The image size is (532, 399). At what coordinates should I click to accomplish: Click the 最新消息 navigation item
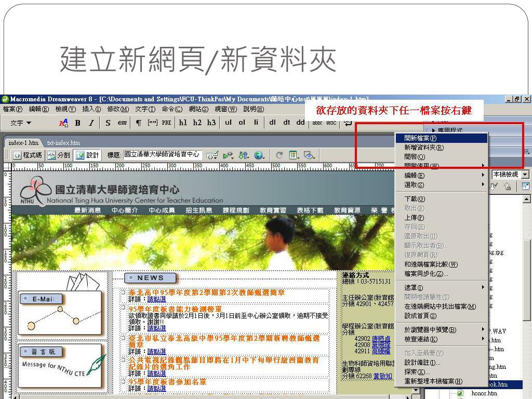(87, 210)
